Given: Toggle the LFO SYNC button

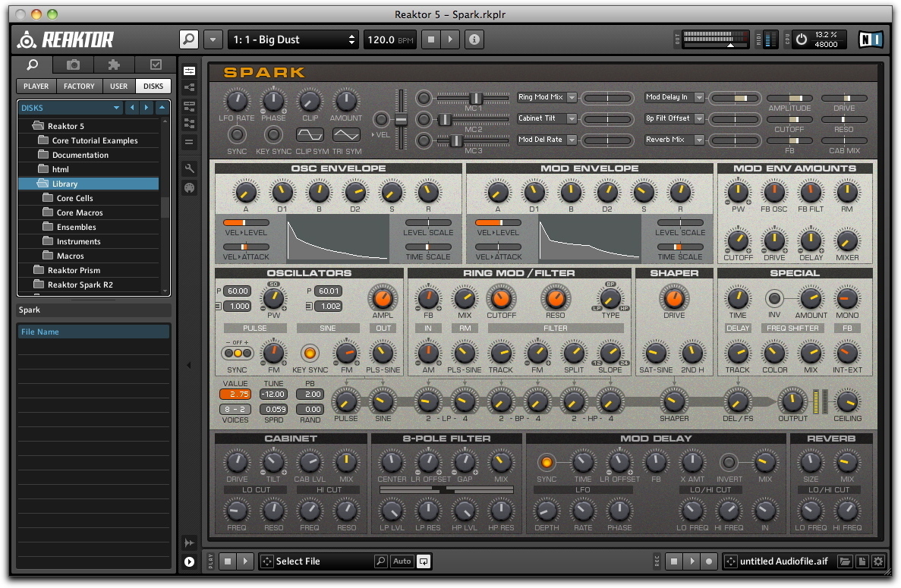Looking at the screenshot, I should [237, 135].
